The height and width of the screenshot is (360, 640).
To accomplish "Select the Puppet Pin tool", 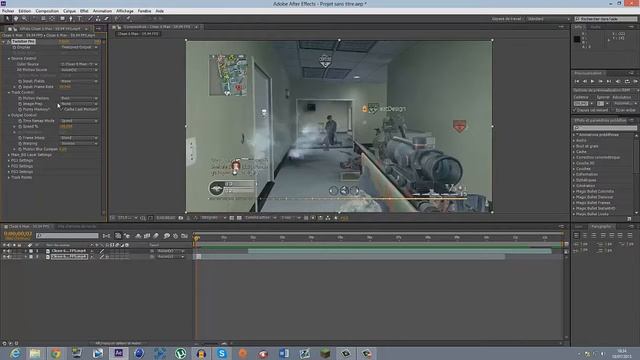I will 128,18.
